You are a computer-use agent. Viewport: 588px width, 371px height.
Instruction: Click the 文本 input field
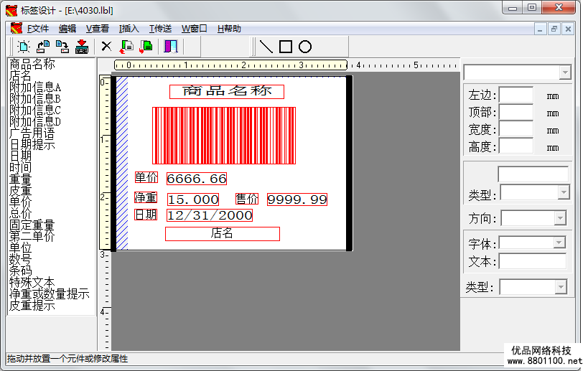pos(533,261)
